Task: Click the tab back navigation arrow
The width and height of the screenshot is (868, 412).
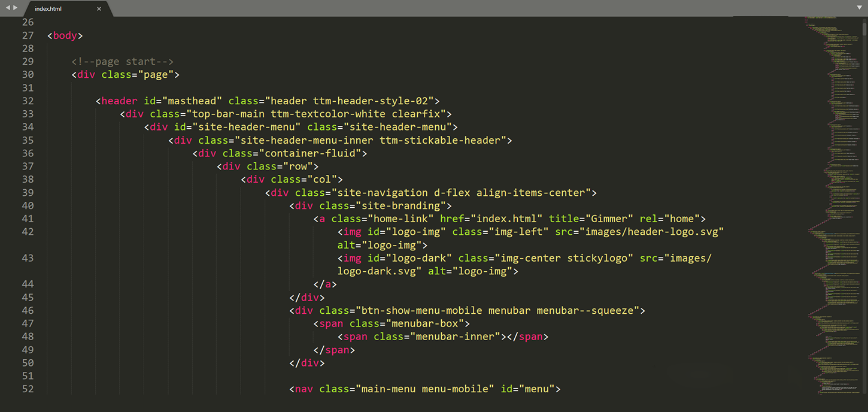Action: coord(8,7)
